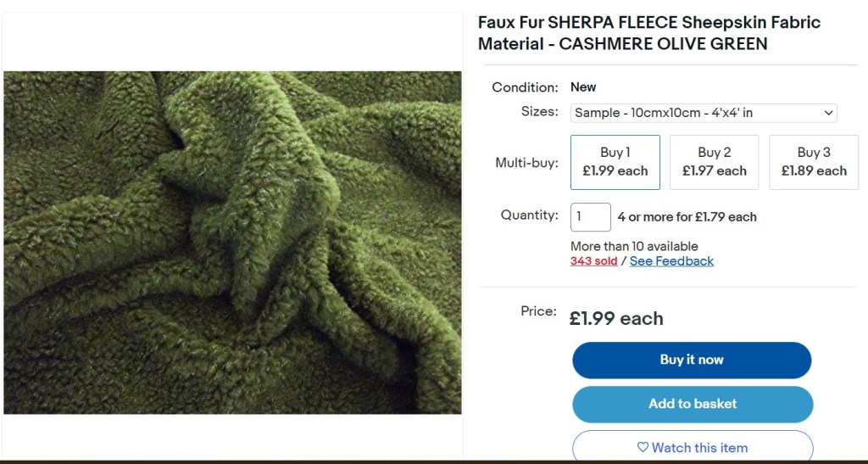Screen dimensions: 868x464
Task: Click the Quantity input field
Action: (590, 217)
